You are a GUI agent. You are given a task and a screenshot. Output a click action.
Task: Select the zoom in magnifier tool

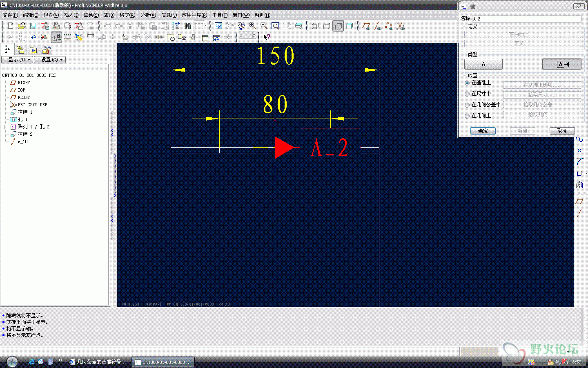253,26
